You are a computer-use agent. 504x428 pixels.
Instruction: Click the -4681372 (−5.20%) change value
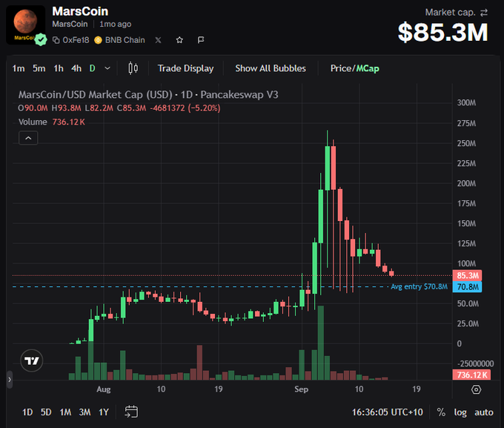click(x=185, y=108)
